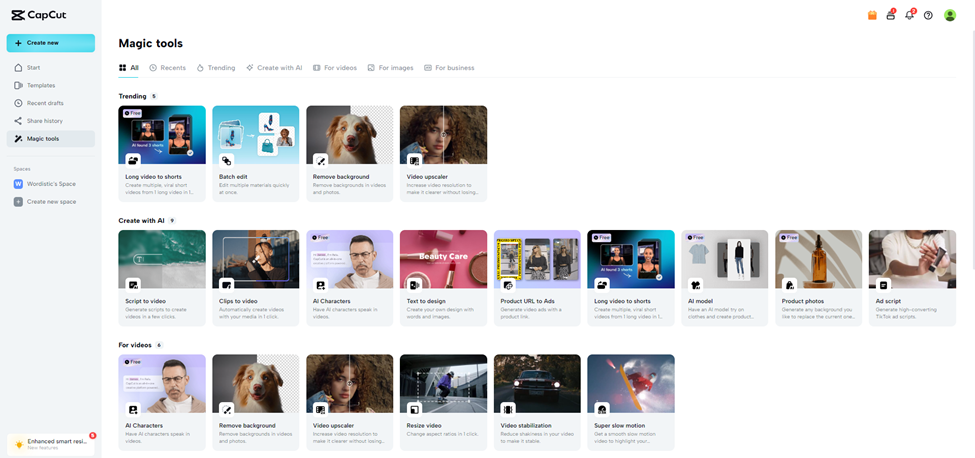Click the Product photos tool icon

pyautogui.click(x=790, y=285)
